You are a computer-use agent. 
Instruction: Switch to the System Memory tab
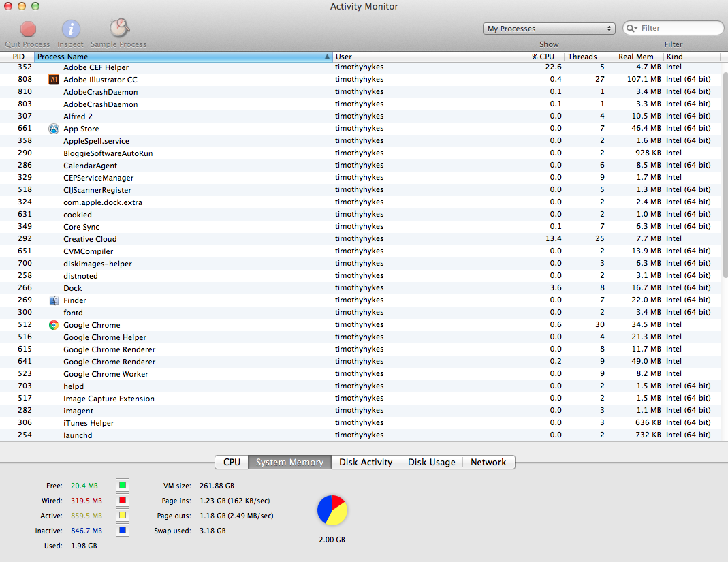[x=289, y=462]
